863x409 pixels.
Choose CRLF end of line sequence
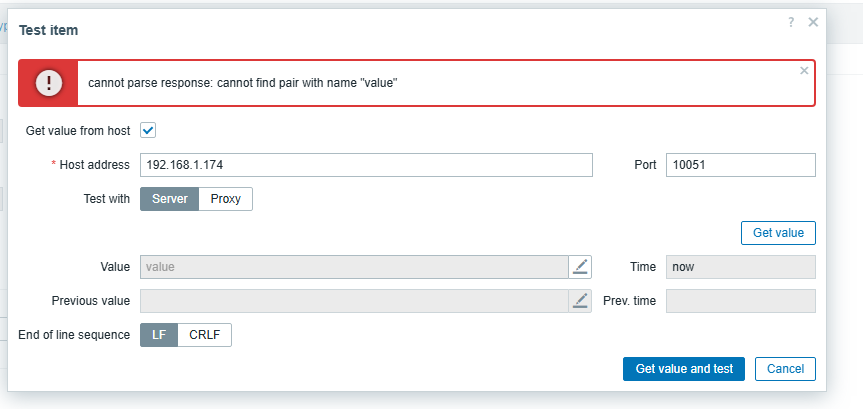(205, 335)
